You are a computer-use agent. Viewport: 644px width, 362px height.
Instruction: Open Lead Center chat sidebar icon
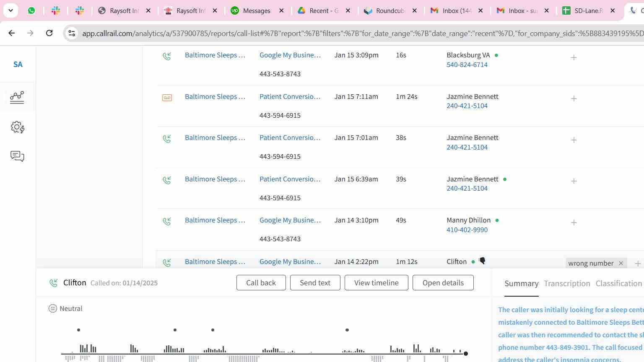17,156
